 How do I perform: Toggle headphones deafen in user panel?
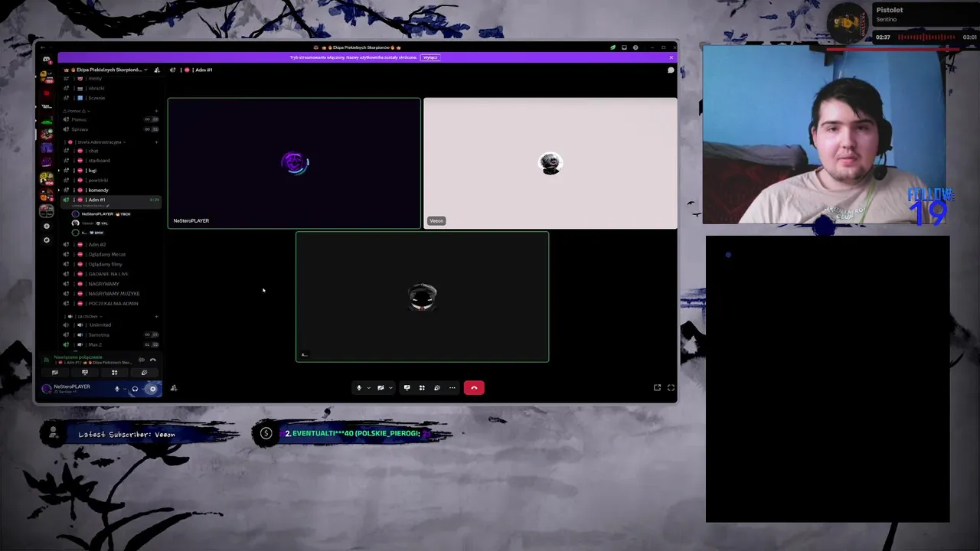135,389
